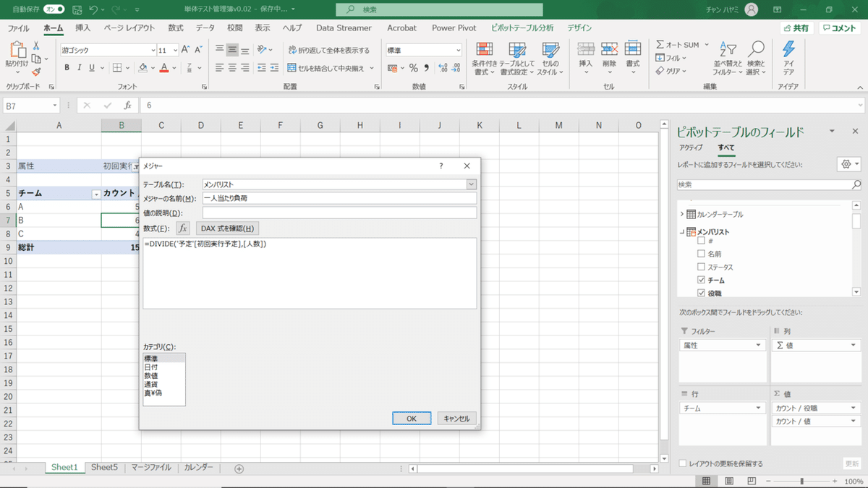868x488 pixels.
Task: Check the 名前 field checkbox
Action: point(701,254)
